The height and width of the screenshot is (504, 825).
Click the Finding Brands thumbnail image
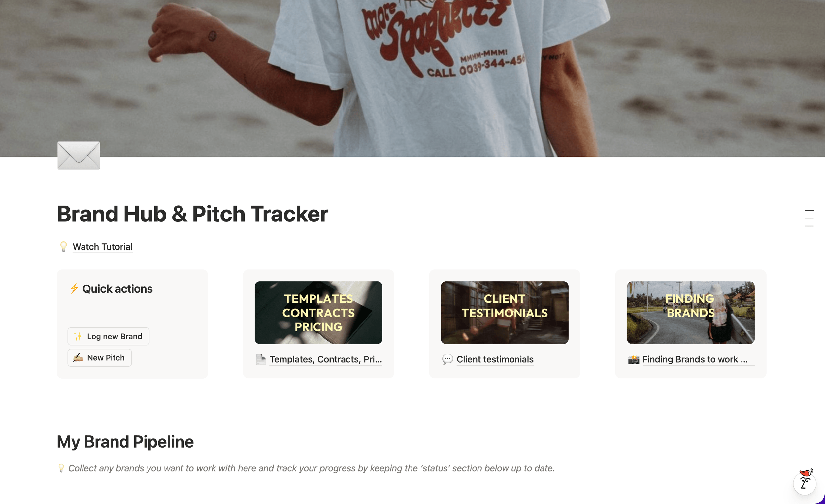pos(691,313)
